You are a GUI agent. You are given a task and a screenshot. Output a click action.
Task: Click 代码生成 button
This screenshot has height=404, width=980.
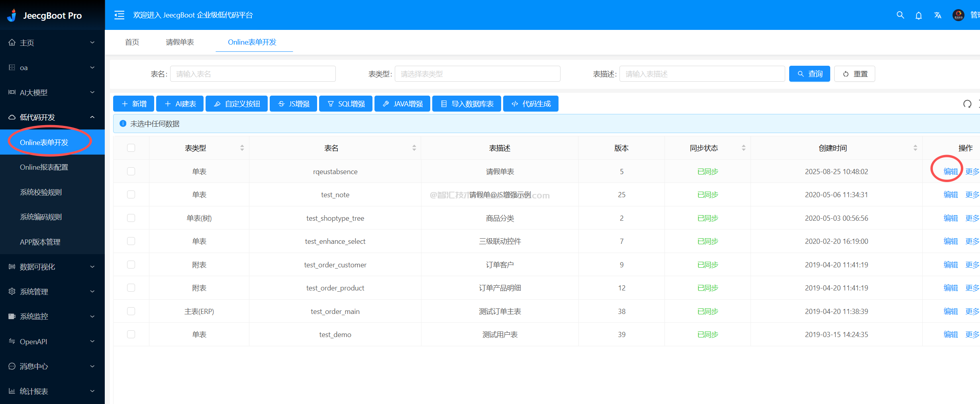pyautogui.click(x=531, y=104)
